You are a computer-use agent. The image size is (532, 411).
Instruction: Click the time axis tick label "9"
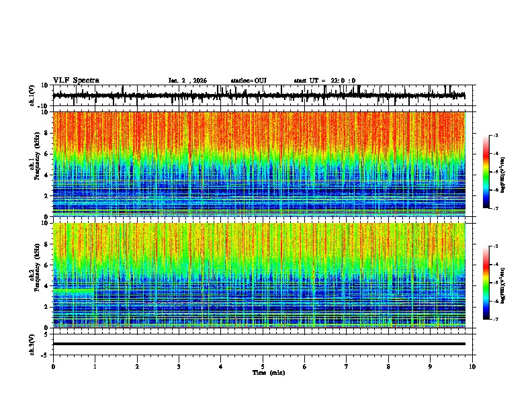point(430,367)
